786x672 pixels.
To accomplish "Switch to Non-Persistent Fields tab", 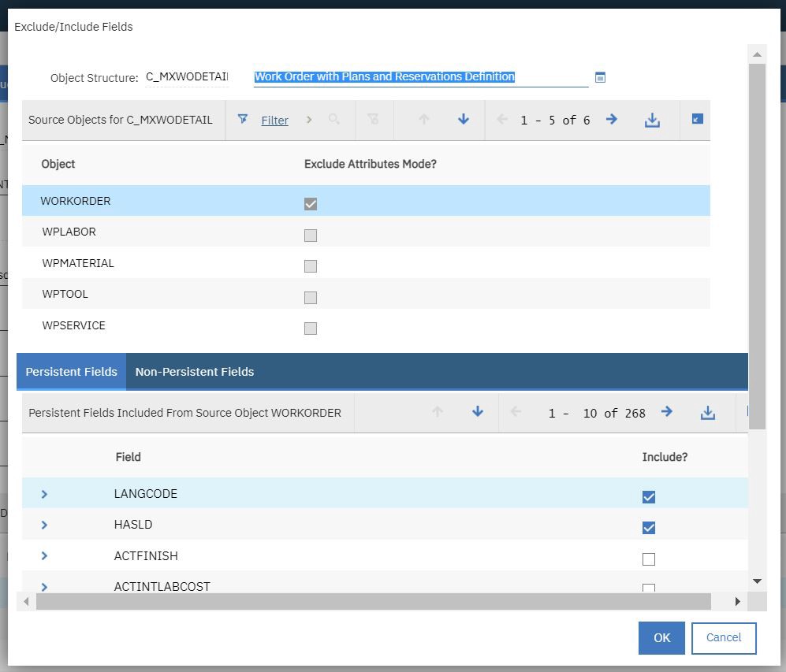I will coord(195,372).
